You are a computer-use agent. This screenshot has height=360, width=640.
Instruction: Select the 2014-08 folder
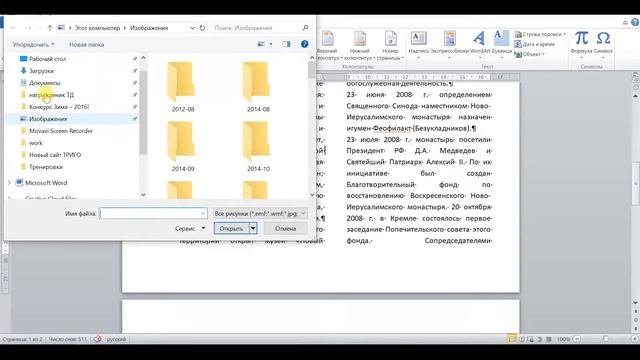(x=258, y=87)
